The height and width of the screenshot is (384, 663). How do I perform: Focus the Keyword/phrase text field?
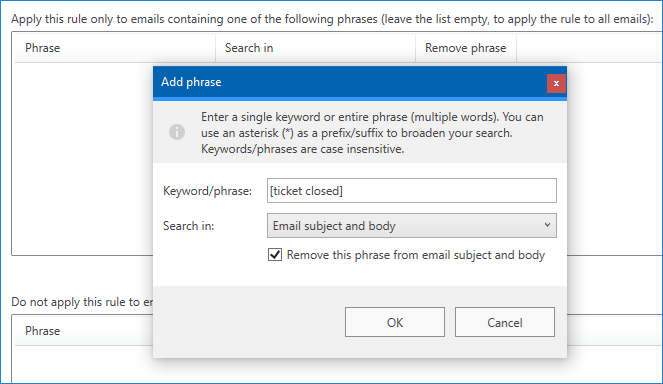[x=411, y=191]
